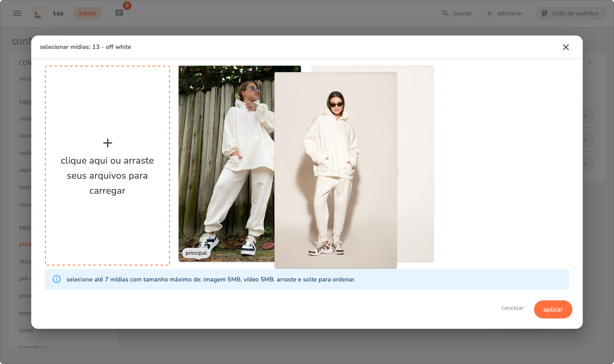Click the cancelar link
Screen dimensions: 614x364
pyautogui.click(x=512, y=308)
